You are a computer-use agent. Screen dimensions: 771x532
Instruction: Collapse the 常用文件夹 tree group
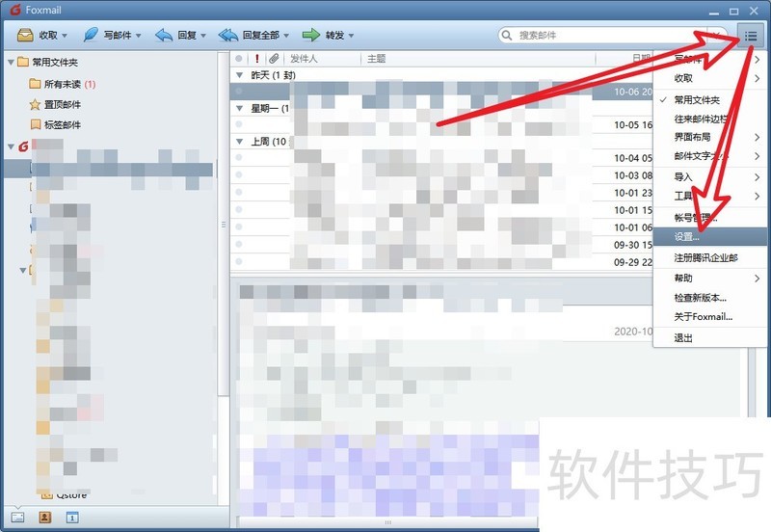(11, 63)
